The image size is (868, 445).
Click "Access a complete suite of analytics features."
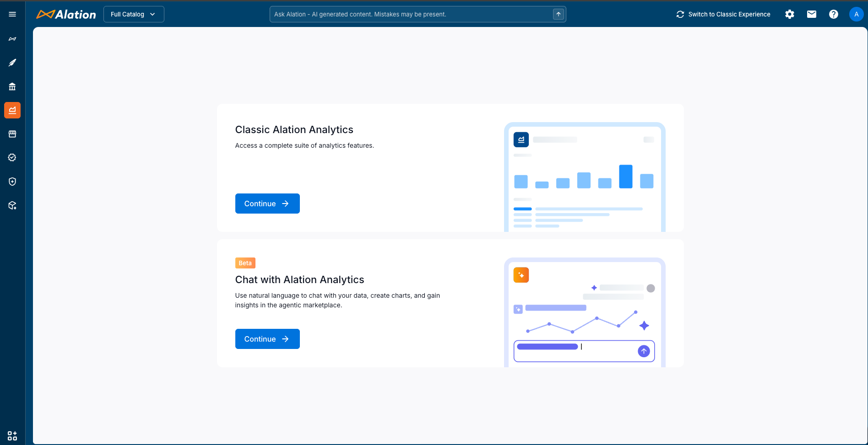[x=304, y=145]
